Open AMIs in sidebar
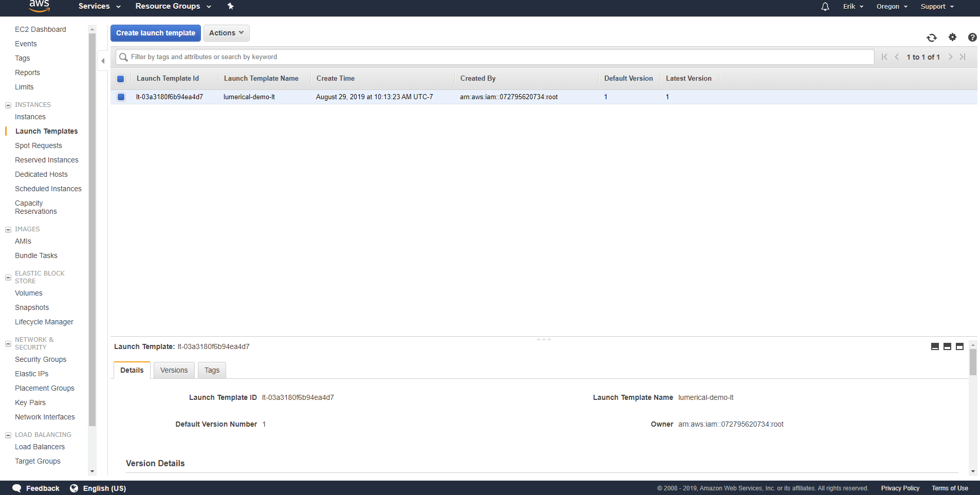The image size is (980, 495). [x=23, y=241]
